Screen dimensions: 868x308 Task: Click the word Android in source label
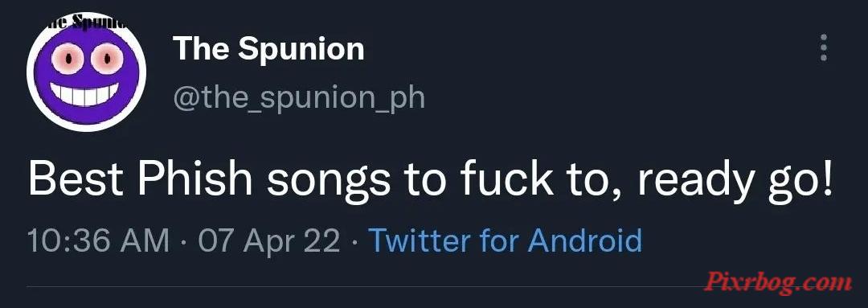point(584,241)
